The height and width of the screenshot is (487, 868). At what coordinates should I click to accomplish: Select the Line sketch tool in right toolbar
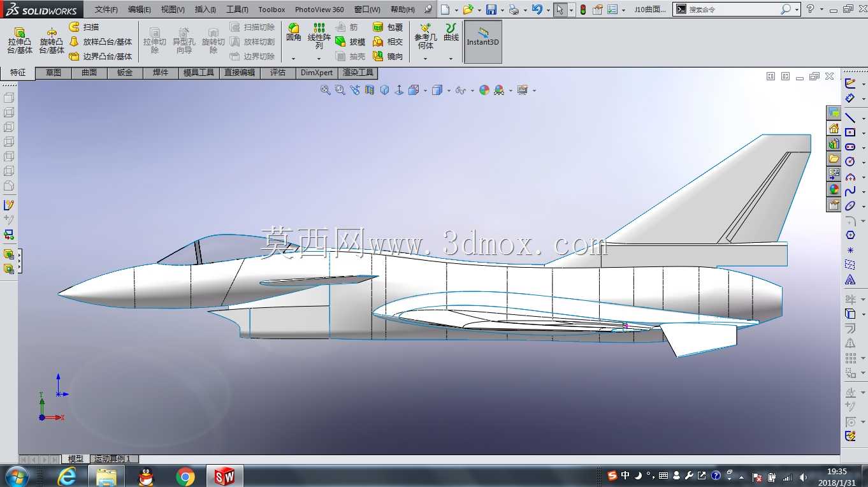[x=850, y=118]
